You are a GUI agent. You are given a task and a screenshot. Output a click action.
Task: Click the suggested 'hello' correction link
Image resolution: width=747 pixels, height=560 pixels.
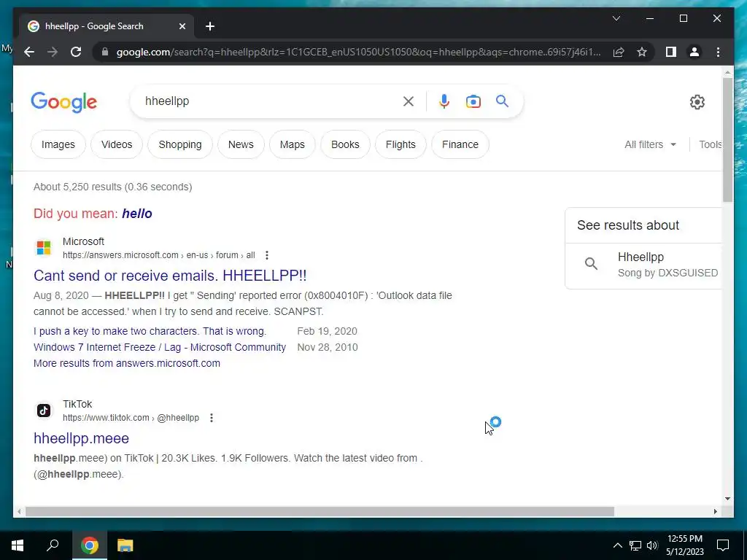[x=137, y=214]
